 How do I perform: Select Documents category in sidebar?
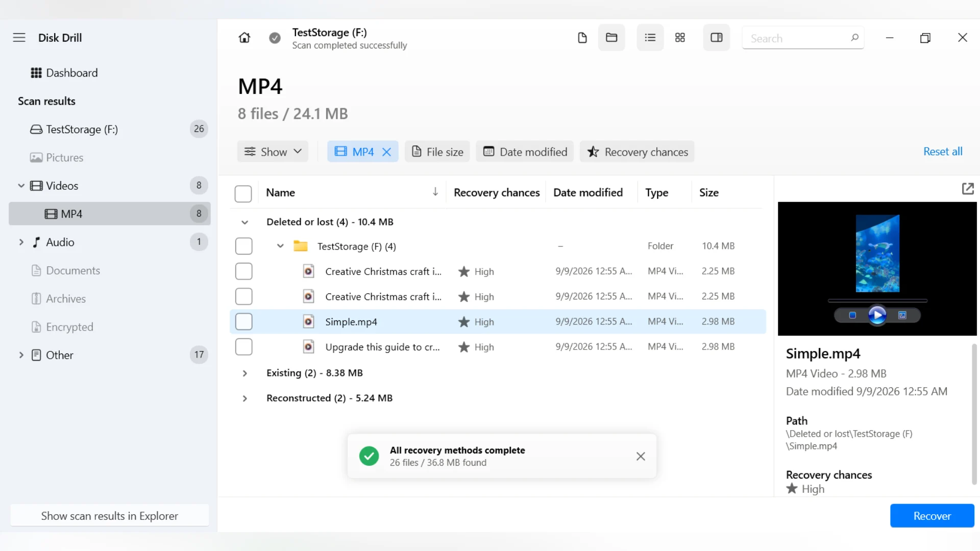[109, 270]
